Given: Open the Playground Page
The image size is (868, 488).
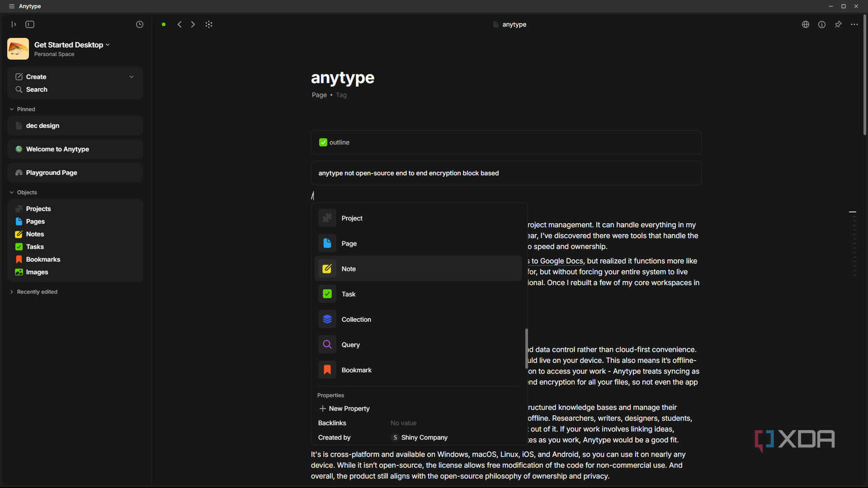Looking at the screenshot, I should [75, 172].
